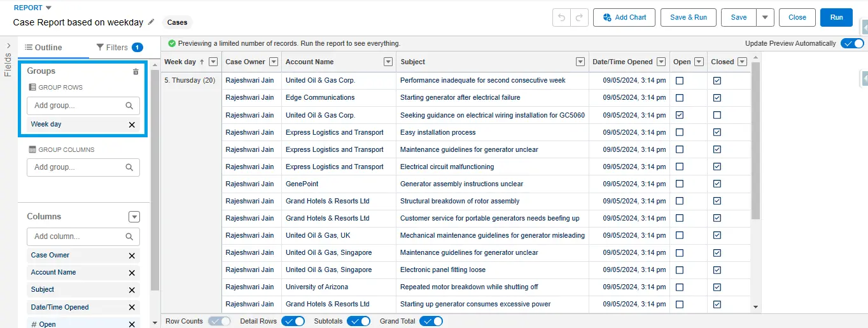Click the green preview status check icon
The image size is (868, 328).
point(172,43)
